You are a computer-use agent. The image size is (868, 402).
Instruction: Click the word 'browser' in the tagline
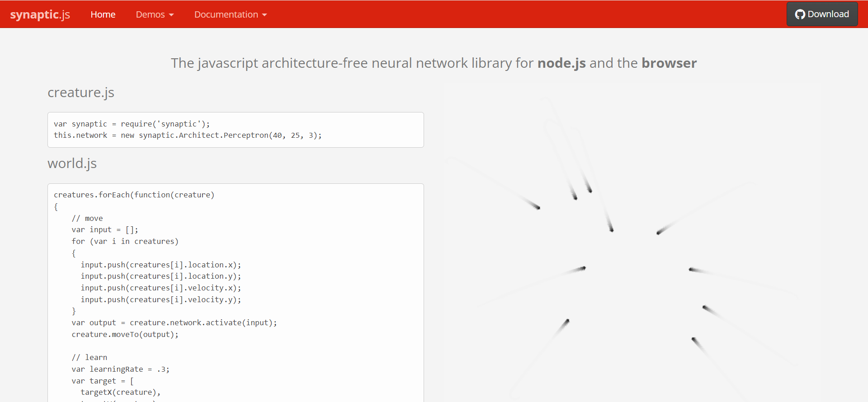click(669, 63)
